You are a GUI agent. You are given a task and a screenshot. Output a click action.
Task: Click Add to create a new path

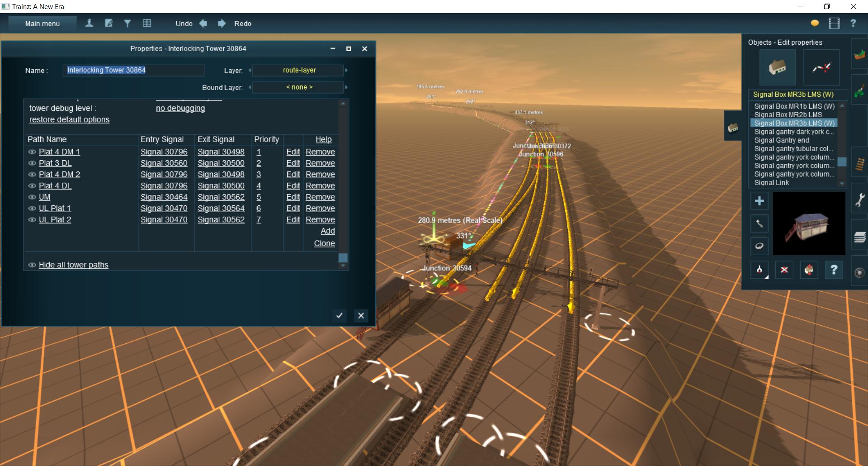pyautogui.click(x=328, y=231)
